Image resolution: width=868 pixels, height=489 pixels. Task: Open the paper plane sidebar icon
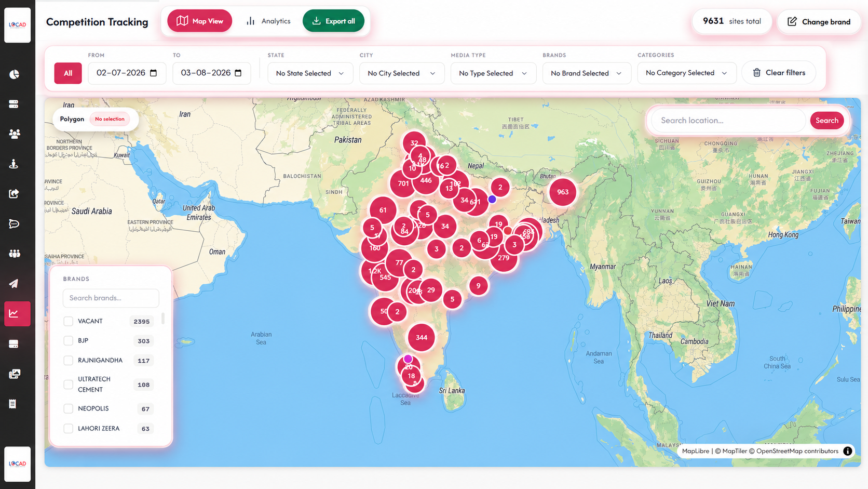14,284
